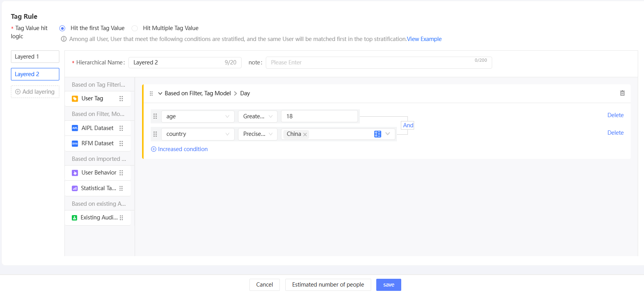The width and height of the screenshot is (644, 294).
Task: Click the View Example link
Action: pos(424,39)
